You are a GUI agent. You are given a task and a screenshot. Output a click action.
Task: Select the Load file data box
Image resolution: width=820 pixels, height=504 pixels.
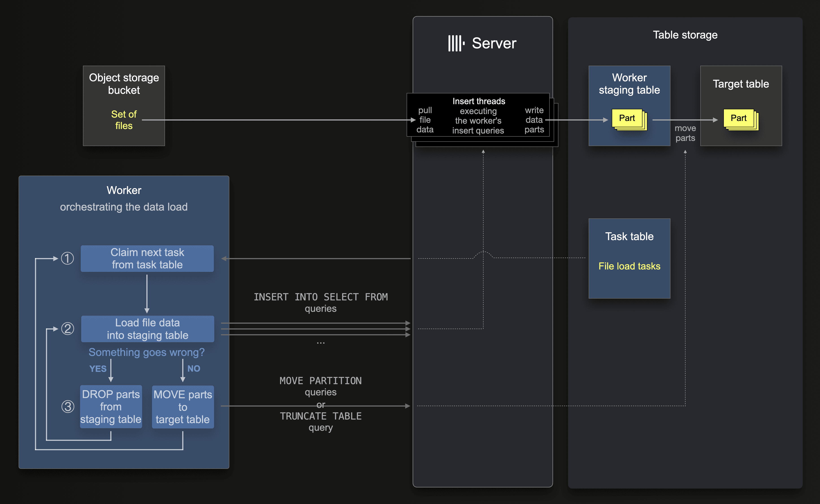(148, 329)
